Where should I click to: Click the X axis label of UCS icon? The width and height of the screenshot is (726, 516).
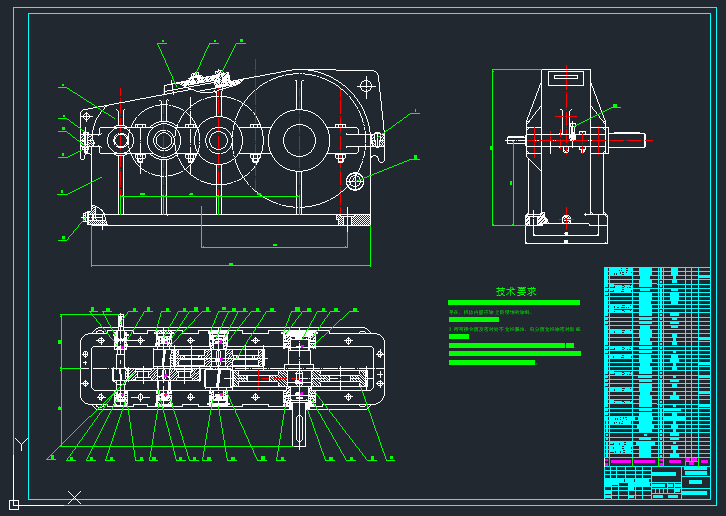pyautogui.click(x=74, y=497)
